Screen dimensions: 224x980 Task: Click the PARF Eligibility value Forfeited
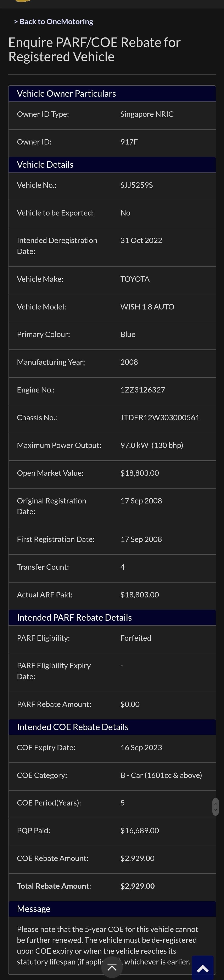(136, 638)
